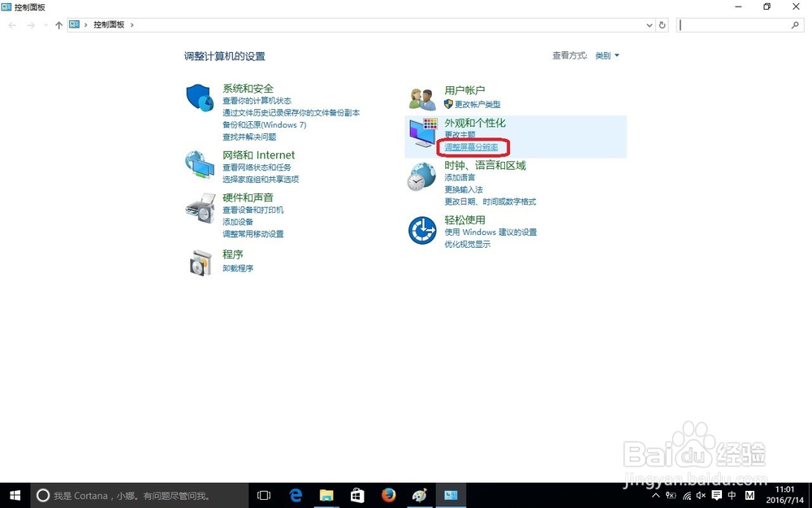
Task: Click the 硬件和声音 printer icon
Action: point(200,207)
